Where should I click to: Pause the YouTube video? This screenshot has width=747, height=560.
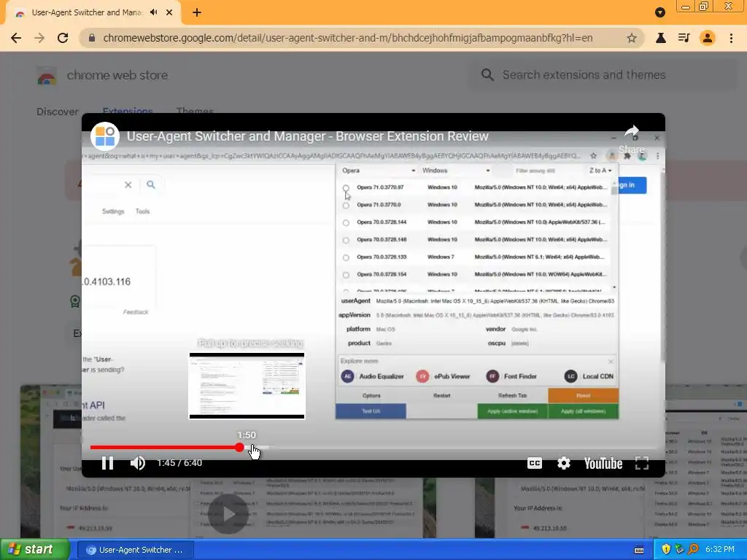tap(107, 463)
